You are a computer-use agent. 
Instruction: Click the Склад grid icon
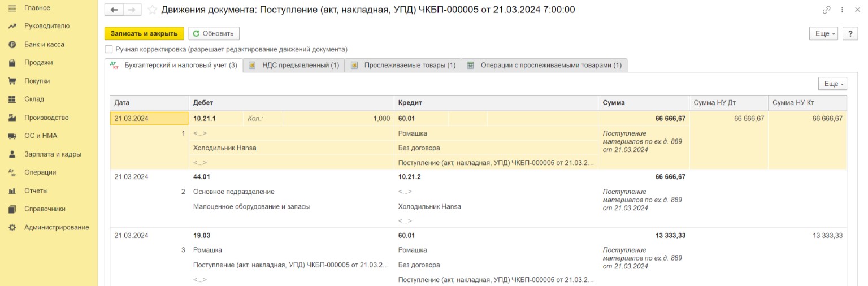pyautogui.click(x=12, y=99)
